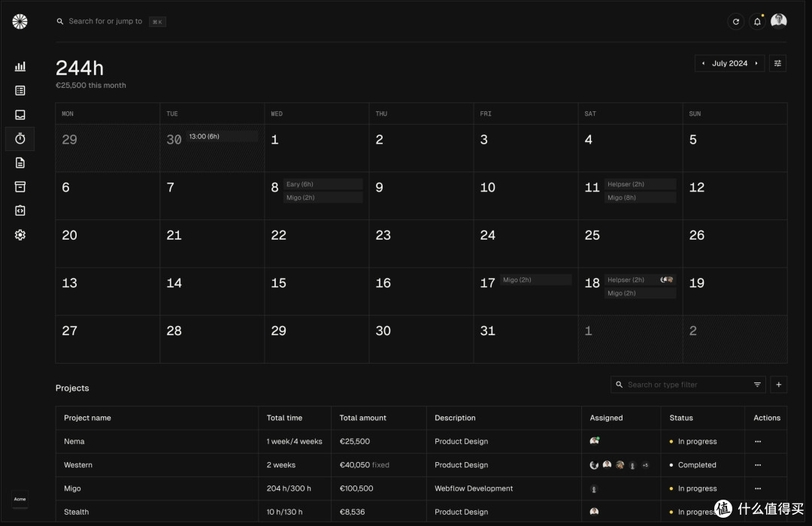
Task: Select the Migo project row
Action: click(72, 488)
